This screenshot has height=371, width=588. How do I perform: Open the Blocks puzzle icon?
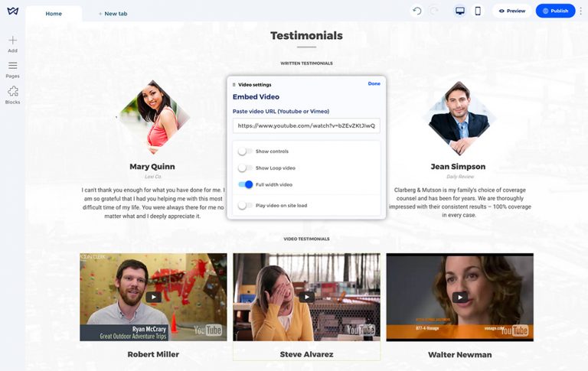coord(12,92)
